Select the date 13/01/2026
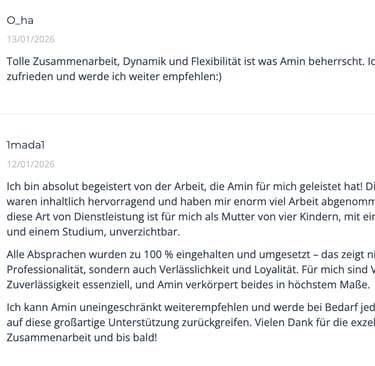The height and width of the screenshot is (366, 375). [31, 39]
